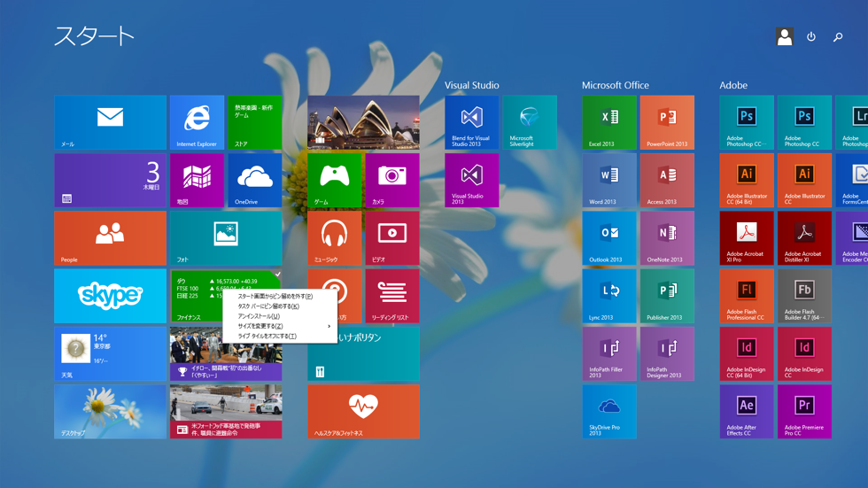Launch PowerPoint 2013

(x=667, y=122)
